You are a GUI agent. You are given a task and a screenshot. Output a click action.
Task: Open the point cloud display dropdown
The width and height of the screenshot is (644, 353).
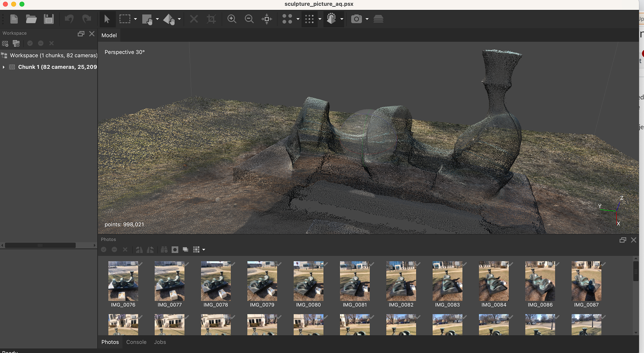(x=320, y=19)
